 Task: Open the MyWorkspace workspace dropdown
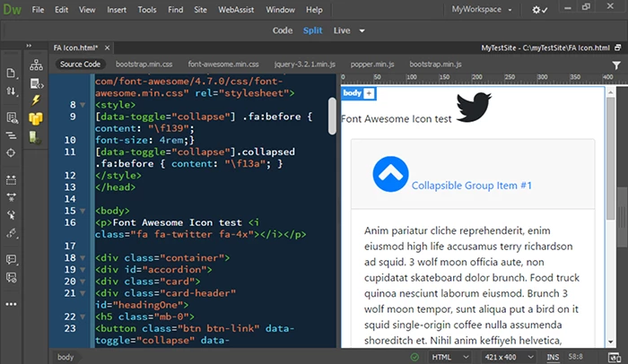tap(482, 9)
